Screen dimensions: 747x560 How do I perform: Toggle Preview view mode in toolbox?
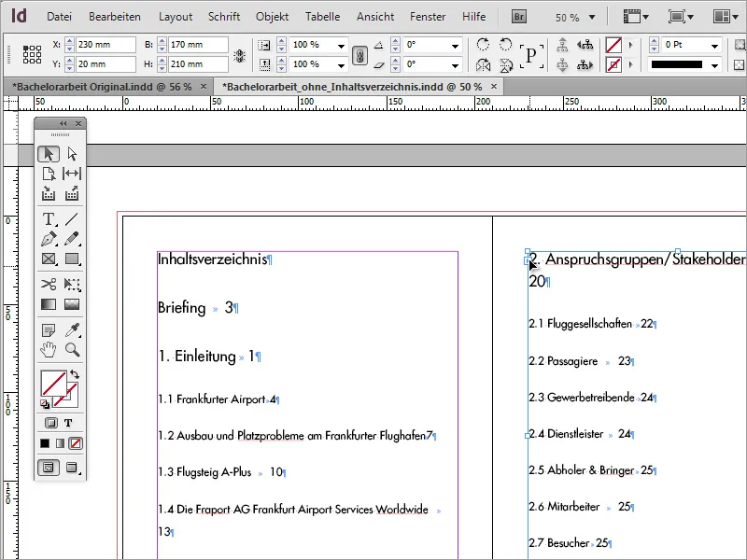pos(72,468)
